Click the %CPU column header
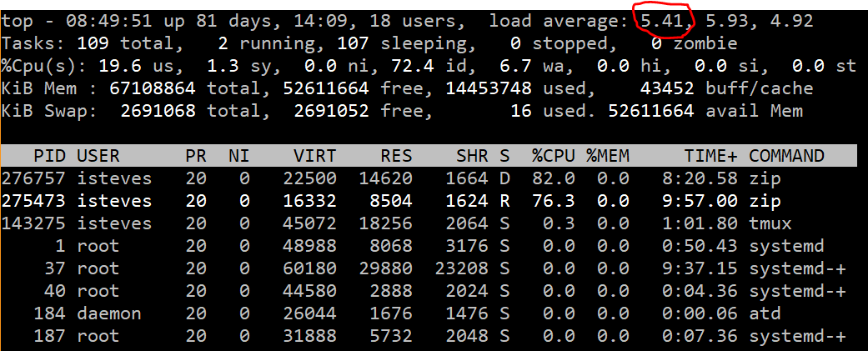The width and height of the screenshot is (868, 351). [554, 156]
